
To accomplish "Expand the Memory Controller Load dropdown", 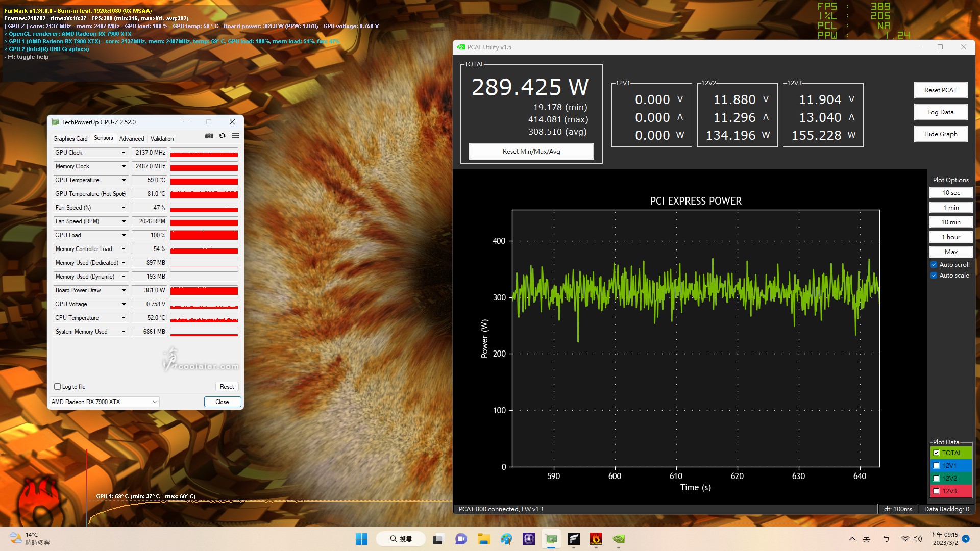I will [x=123, y=249].
